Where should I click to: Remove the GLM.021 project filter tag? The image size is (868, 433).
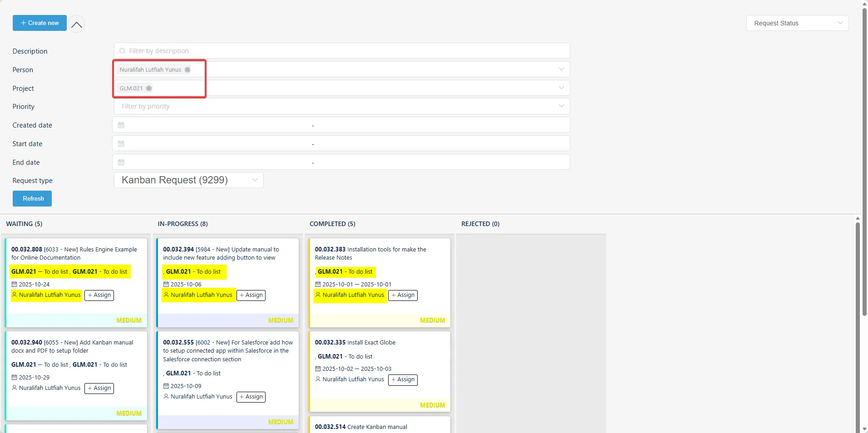click(149, 88)
